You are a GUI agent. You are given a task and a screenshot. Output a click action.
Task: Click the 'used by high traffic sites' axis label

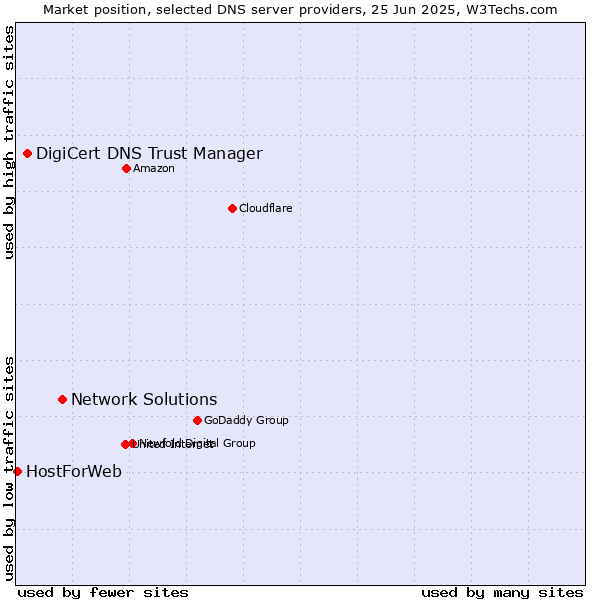(x=8, y=143)
